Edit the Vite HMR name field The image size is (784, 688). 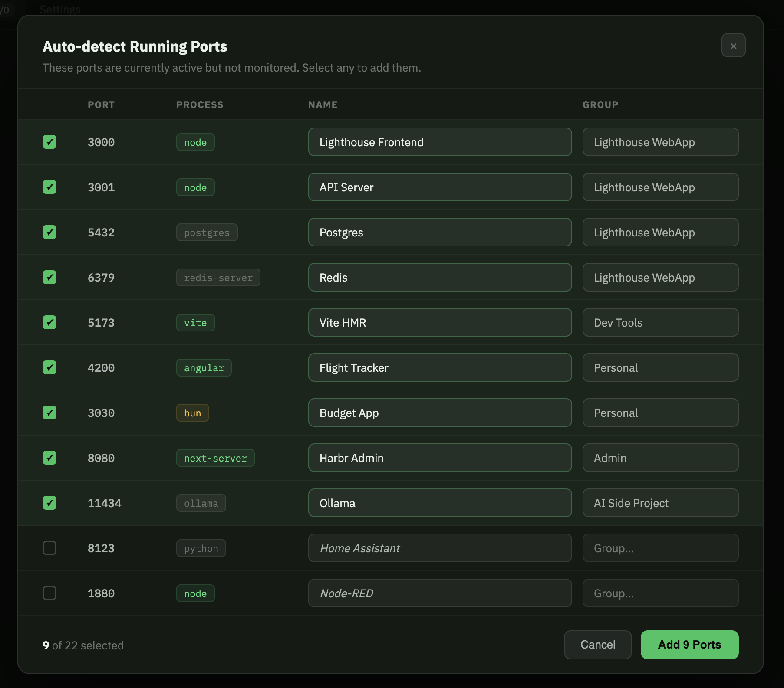440,322
